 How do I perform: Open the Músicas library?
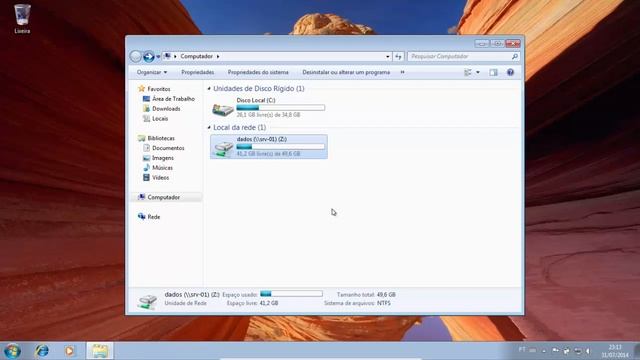162,168
